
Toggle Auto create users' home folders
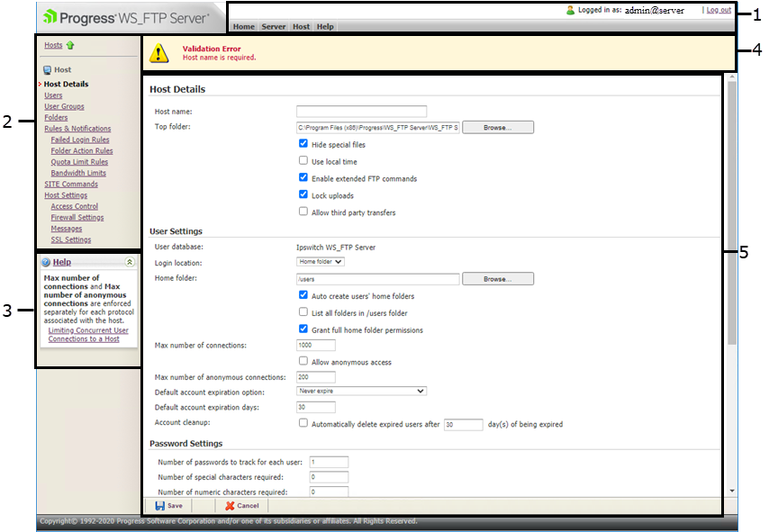coord(303,295)
